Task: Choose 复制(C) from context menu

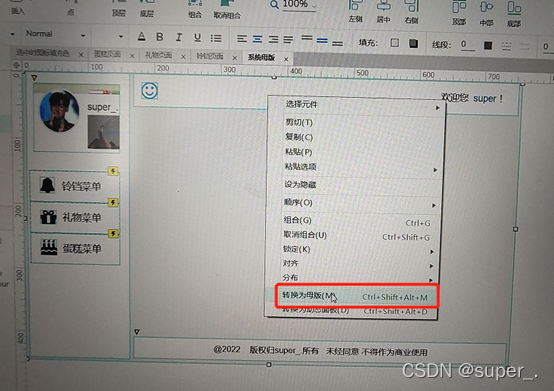Action: point(299,137)
